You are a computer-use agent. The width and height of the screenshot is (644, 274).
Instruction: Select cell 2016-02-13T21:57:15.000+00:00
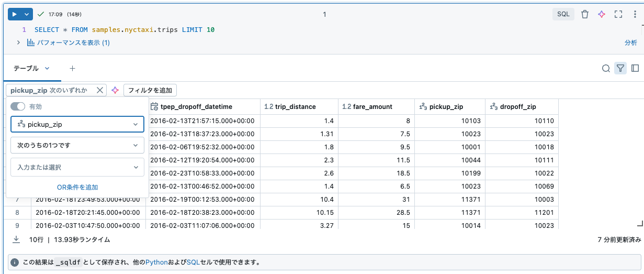click(x=203, y=120)
